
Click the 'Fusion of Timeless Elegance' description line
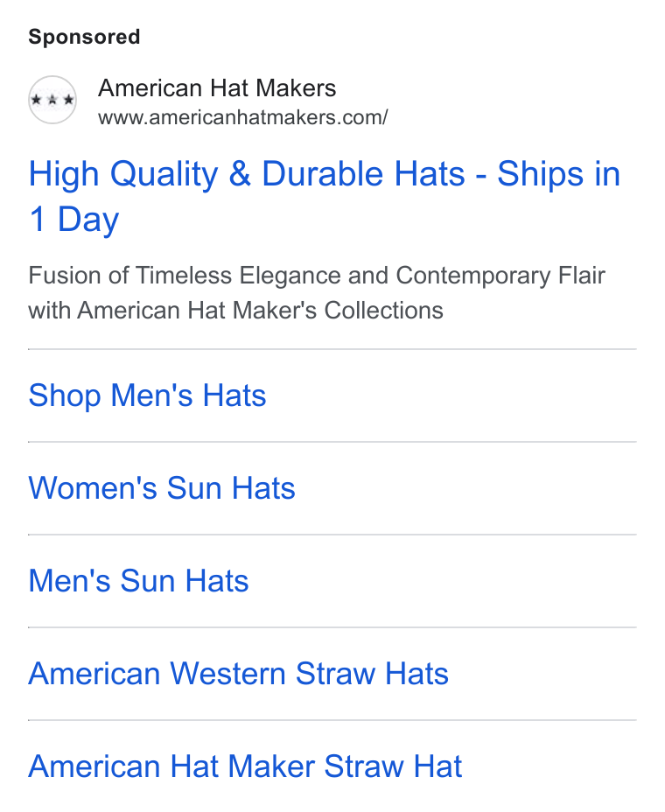pos(317,276)
